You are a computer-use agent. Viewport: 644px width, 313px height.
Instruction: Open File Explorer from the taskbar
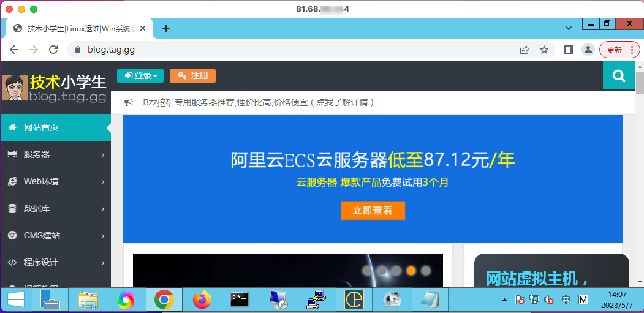point(88,300)
